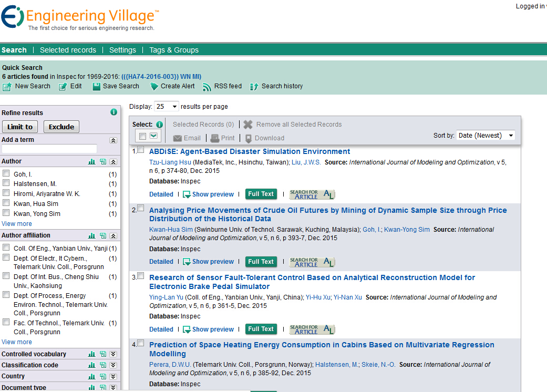The height and width of the screenshot is (392, 547).
Task: Check the Coll. Of Eng., Yanbian Univ. checkbox
Action: (6, 247)
